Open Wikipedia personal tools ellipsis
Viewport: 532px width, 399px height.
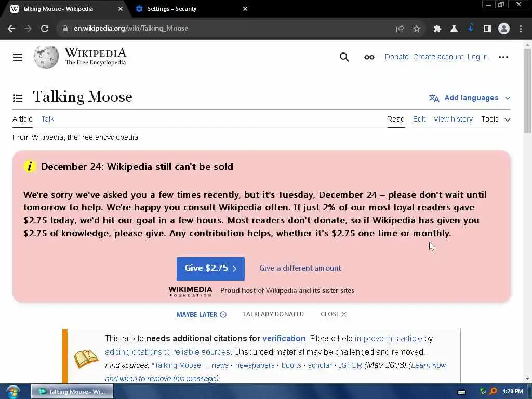[x=503, y=57]
